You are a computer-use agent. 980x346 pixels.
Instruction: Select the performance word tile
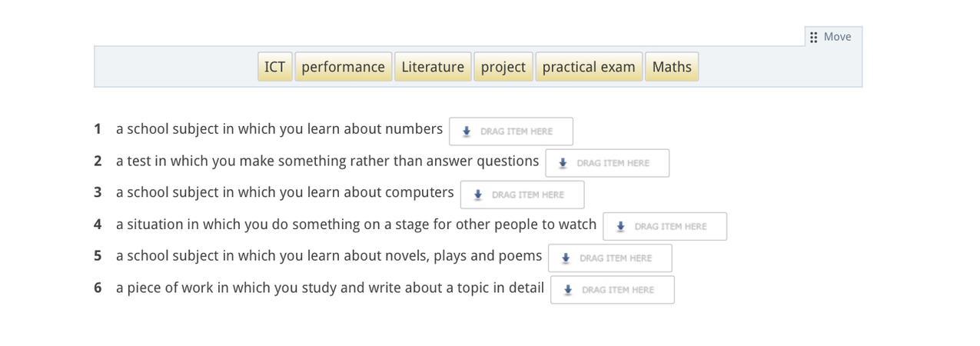343,67
